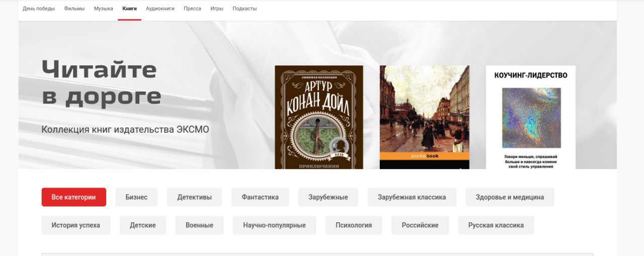
Task: Open the Игры tab
Action: (x=217, y=9)
